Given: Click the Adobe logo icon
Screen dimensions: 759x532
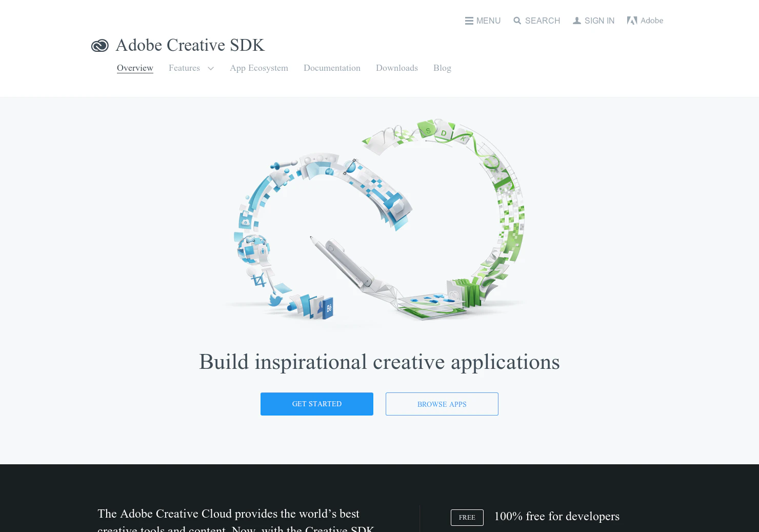Looking at the screenshot, I should tap(632, 21).
